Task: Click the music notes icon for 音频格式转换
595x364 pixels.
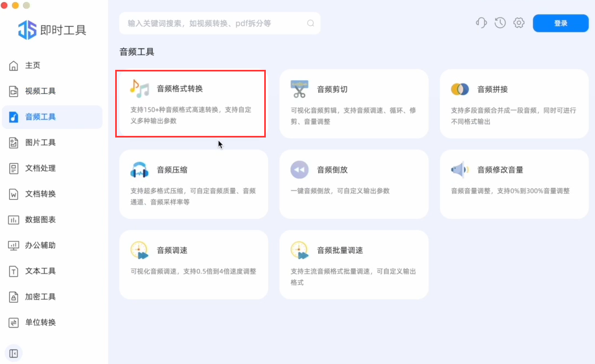Action: (x=139, y=89)
